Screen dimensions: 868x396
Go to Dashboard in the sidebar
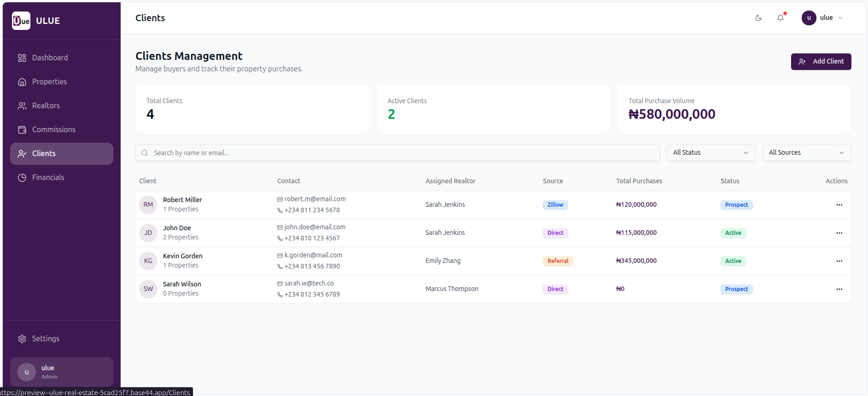[50, 58]
